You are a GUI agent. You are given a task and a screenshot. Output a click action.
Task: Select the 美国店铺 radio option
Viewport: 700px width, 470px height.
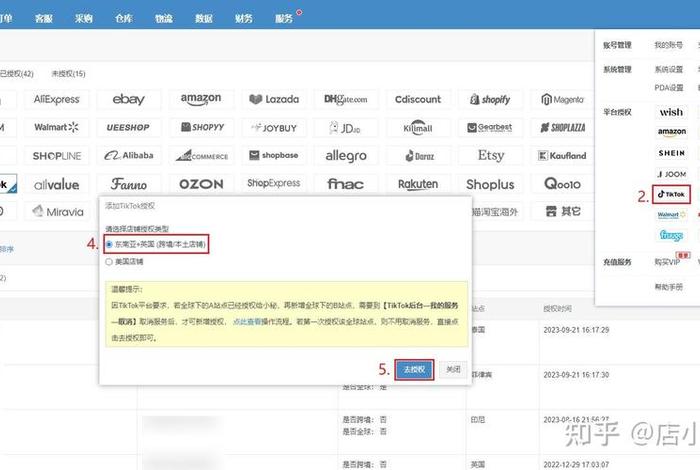pos(109,262)
